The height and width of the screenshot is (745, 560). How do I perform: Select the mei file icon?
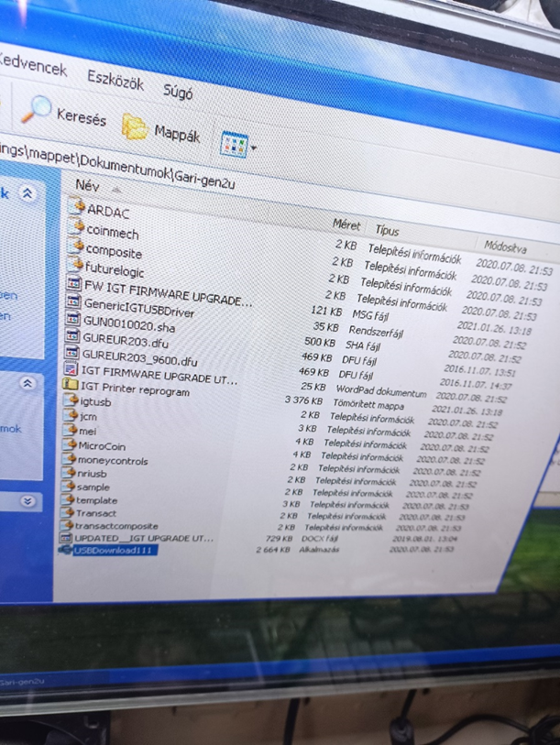click(x=70, y=430)
